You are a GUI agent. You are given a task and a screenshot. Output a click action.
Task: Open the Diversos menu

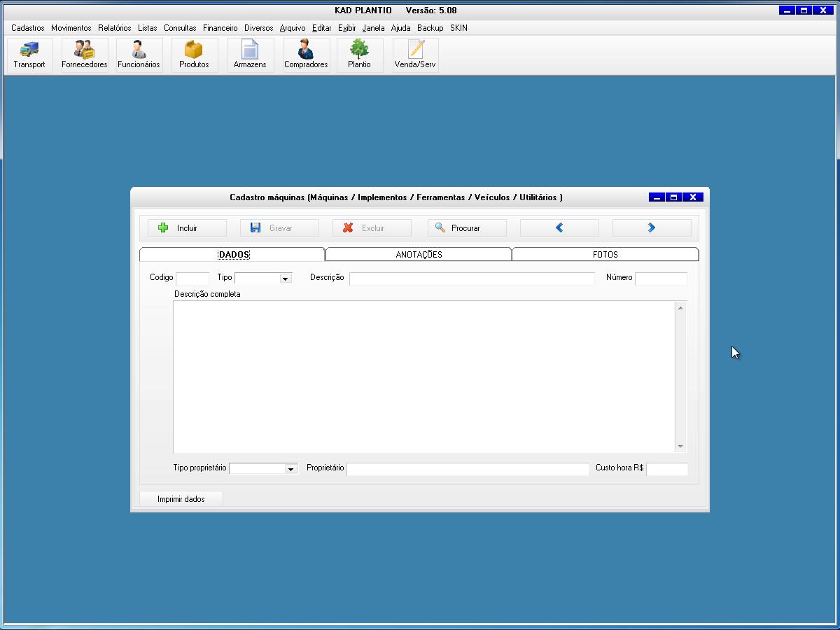[x=259, y=28]
